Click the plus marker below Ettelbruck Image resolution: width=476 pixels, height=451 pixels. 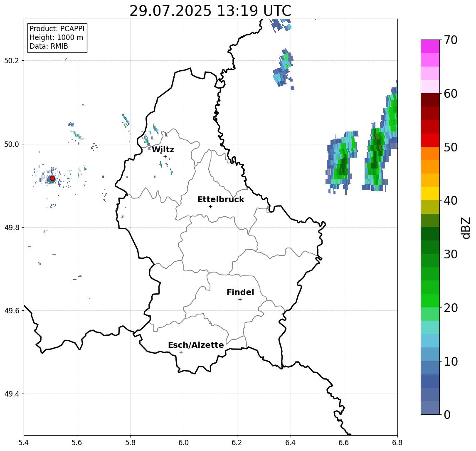click(210, 207)
